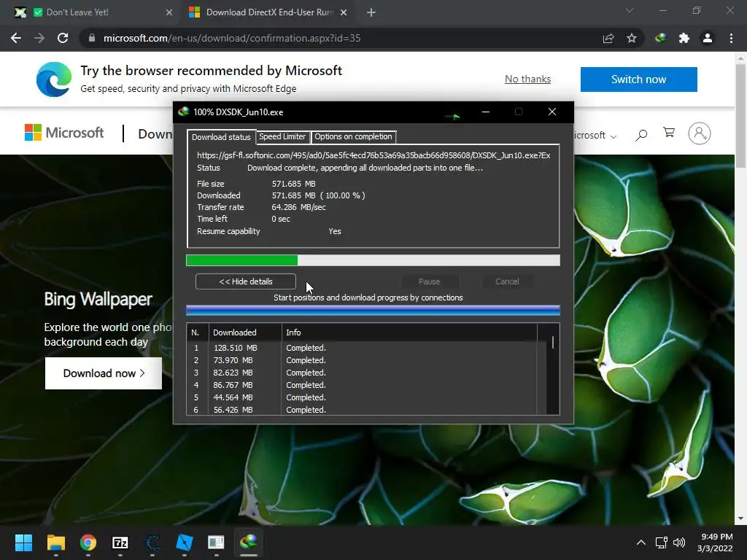This screenshot has height=560, width=747.
Task: Open the search magnifier on Microsoft site
Action: tap(641, 135)
